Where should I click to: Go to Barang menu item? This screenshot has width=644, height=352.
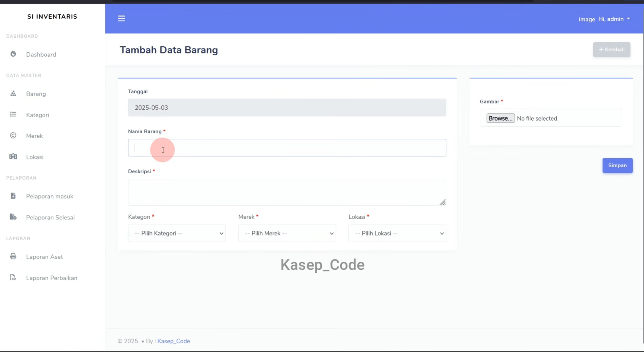tap(36, 94)
